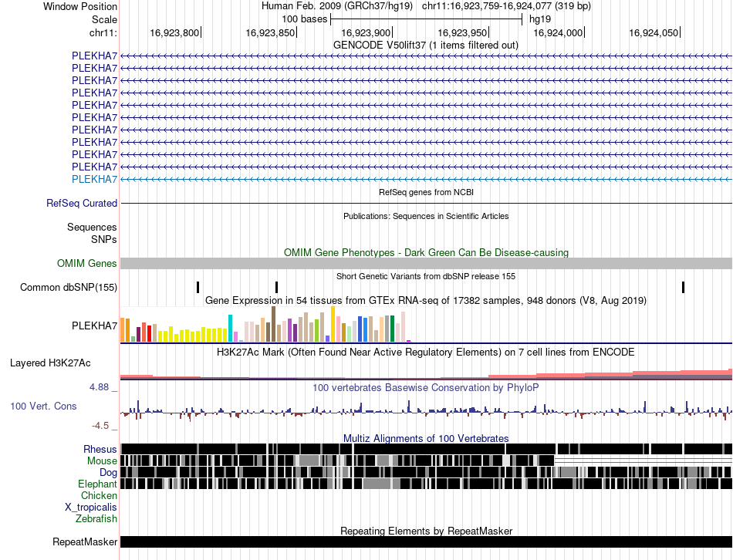Screen dimensions: 733x560
Task: Click the PLEKHA7 label beside GTEx bars
Action: pos(94,326)
